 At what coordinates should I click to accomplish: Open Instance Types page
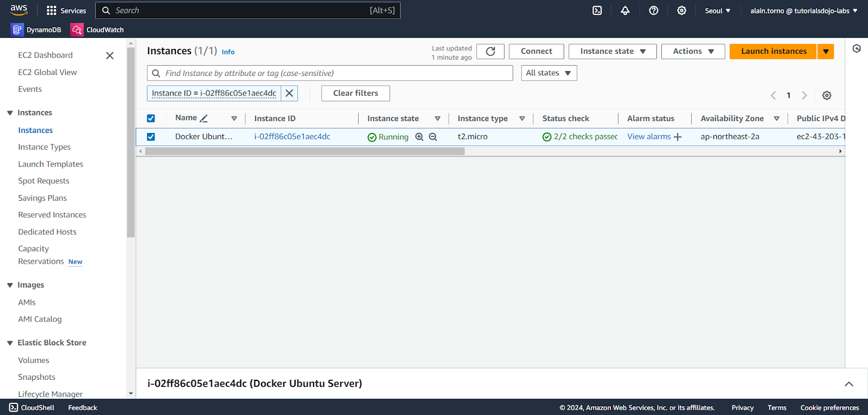click(44, 147)
